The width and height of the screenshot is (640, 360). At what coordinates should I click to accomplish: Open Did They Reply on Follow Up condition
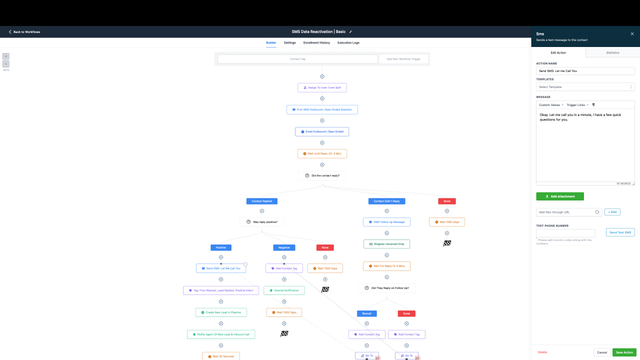(387, 288)
